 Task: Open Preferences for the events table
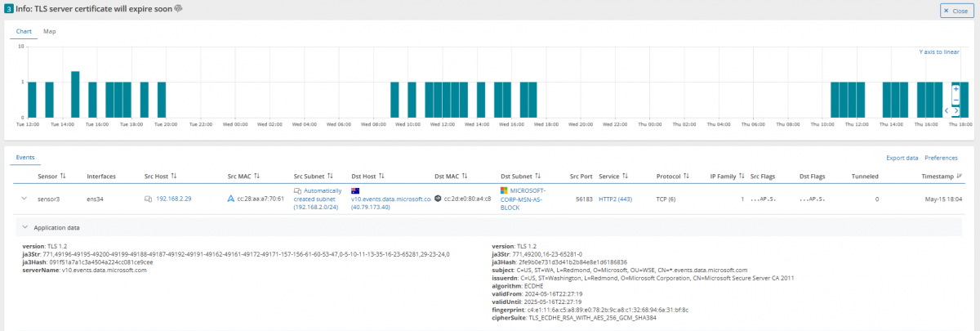coord(942,157)
